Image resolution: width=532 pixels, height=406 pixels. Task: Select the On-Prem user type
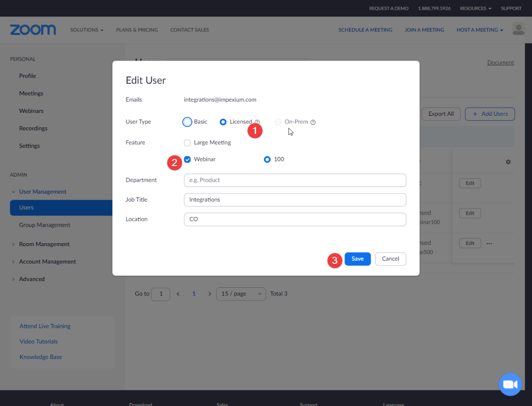[278, 122]
